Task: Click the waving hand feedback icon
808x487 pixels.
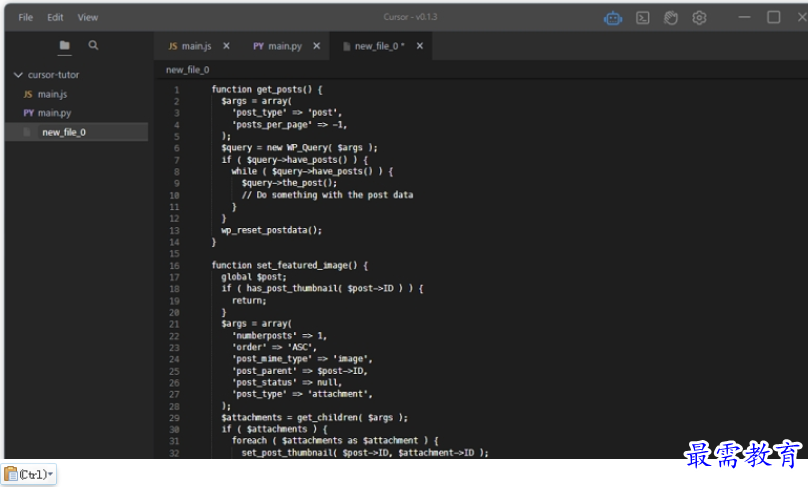Action: click(670, 18)
